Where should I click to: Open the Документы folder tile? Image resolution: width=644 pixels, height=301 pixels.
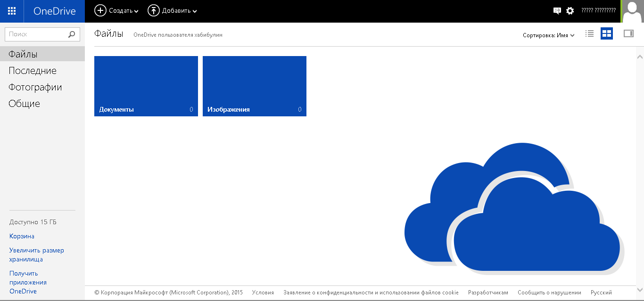(146, 86)
